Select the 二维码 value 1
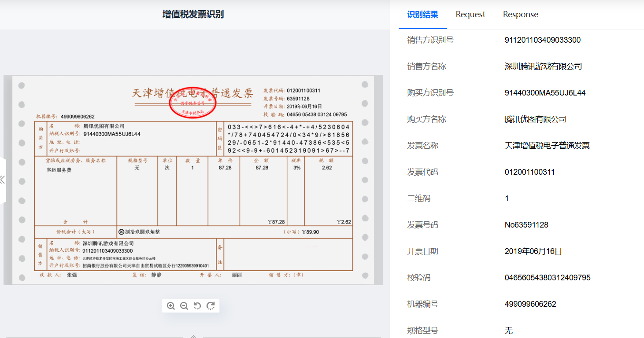The image size is (644, 338). point(507,198)
